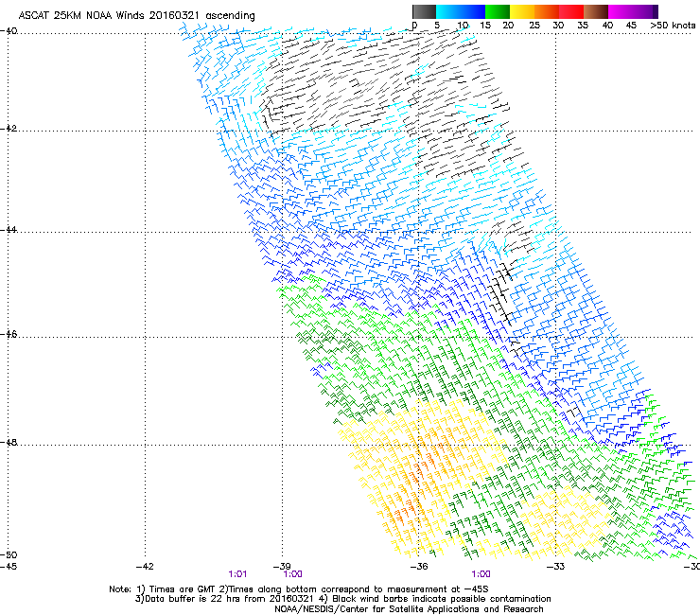Click the red 30-35 knots legend color
This screenshot has width=700, height=615.
tap(571, 11)
